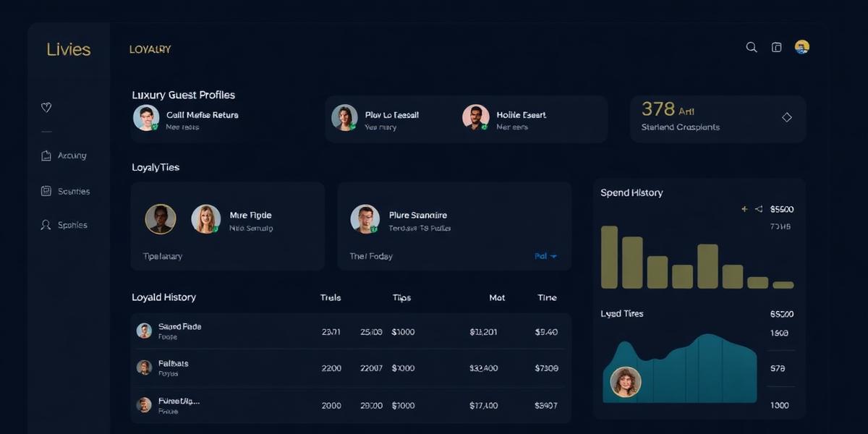This screenshot has width=868, height=434.
Task: Open the user avatar in the top-right corner
Action: [801, 47]
